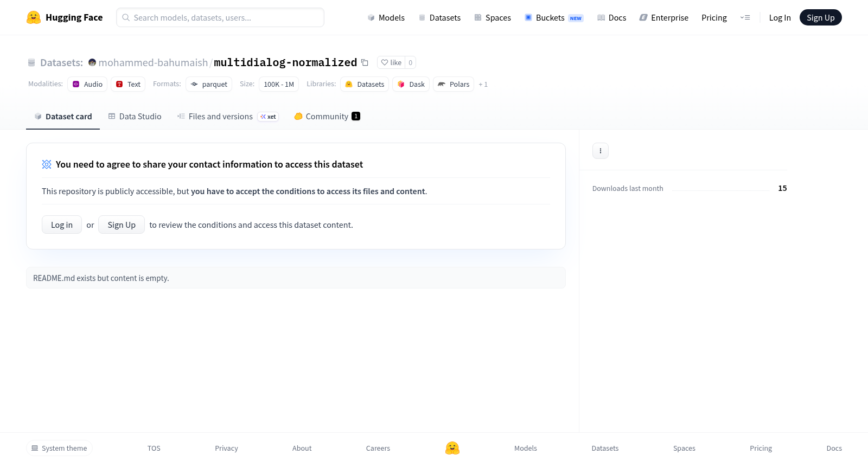Image resolution: width=868 pixels, height=467 pixels.
Task: Open Docs in top navigation
Action: point(612,18)
